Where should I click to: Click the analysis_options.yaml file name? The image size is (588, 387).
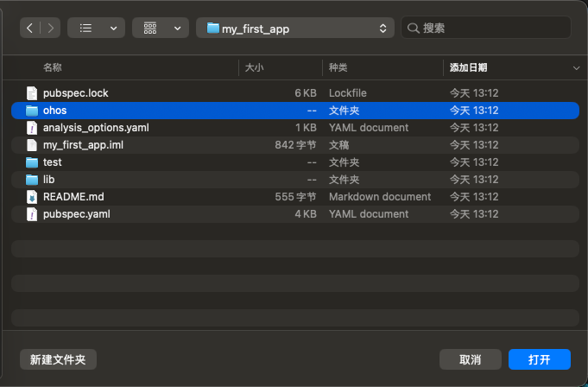[x=96, y=128]
